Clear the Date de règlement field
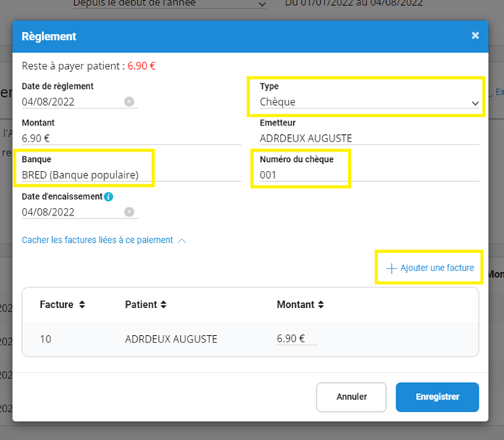Viewport: 504px width, 440px height. tap(129, 102)
